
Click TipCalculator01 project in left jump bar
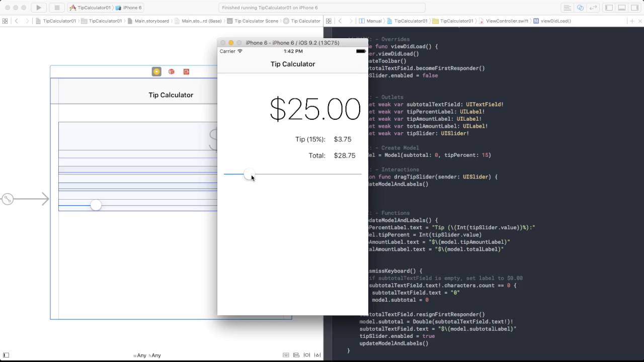click(56, 21)
